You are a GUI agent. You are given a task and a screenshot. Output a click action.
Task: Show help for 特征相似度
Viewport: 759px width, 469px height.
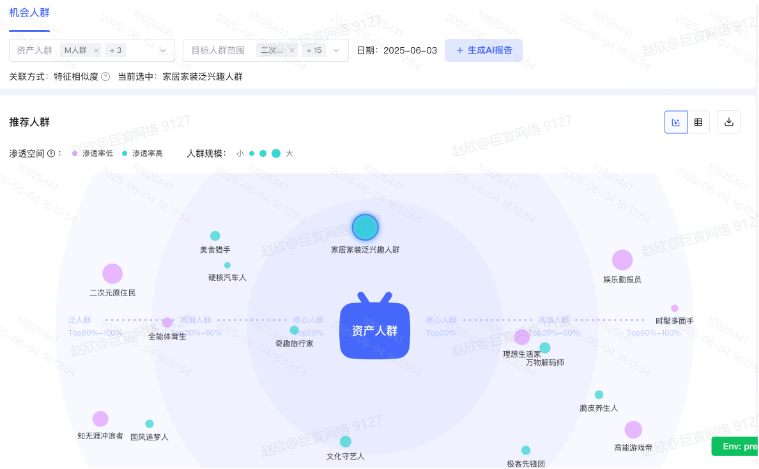tap(106, 76)
